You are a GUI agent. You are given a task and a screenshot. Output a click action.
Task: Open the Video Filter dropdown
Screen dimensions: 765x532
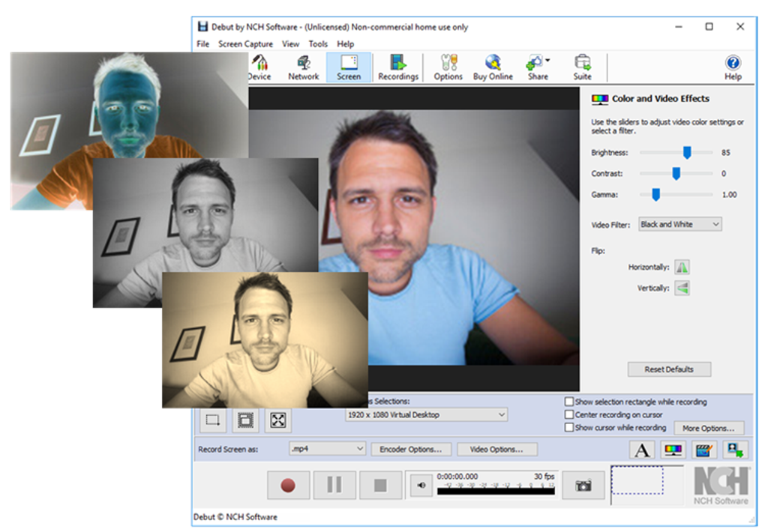point(680,224)
